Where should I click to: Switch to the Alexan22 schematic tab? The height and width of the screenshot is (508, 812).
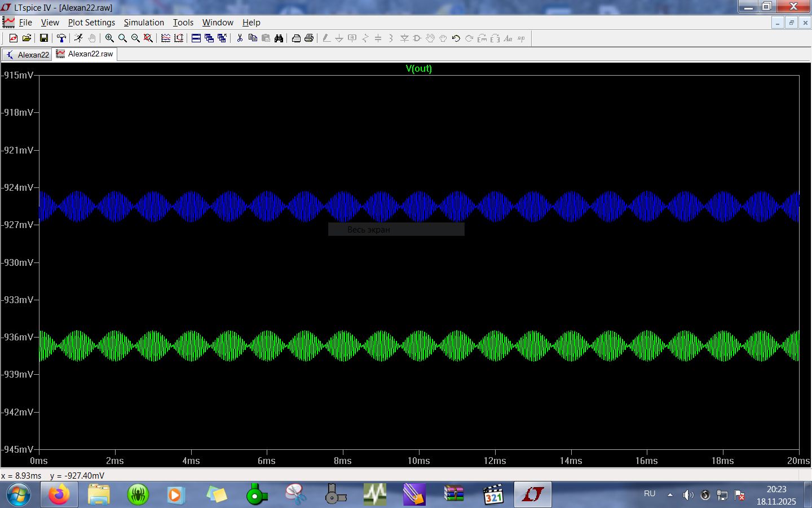27,55
